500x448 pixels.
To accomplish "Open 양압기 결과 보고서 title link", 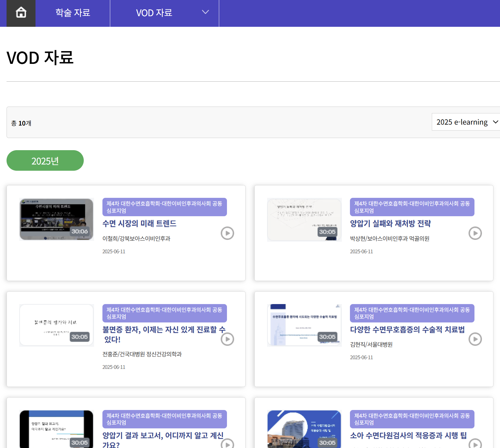I will tap(163, 440).
